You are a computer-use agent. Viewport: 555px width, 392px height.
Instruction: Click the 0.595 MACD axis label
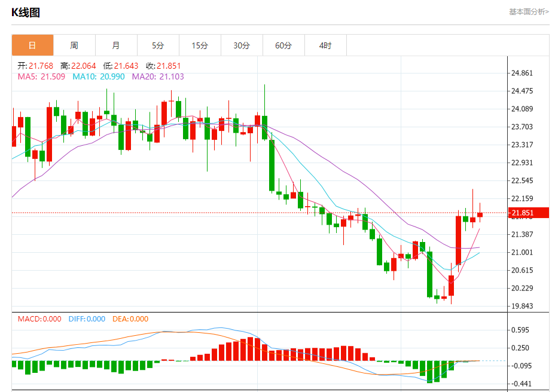pyautogui.click(x=520, y=330)
